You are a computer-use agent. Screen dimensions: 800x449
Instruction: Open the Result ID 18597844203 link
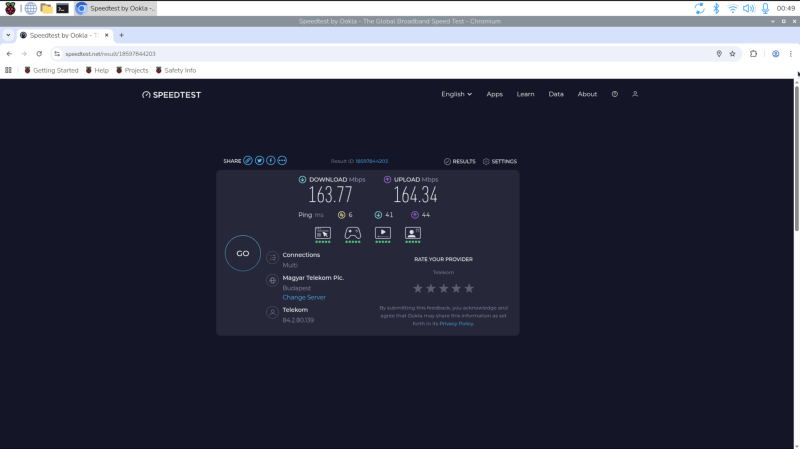371,161
